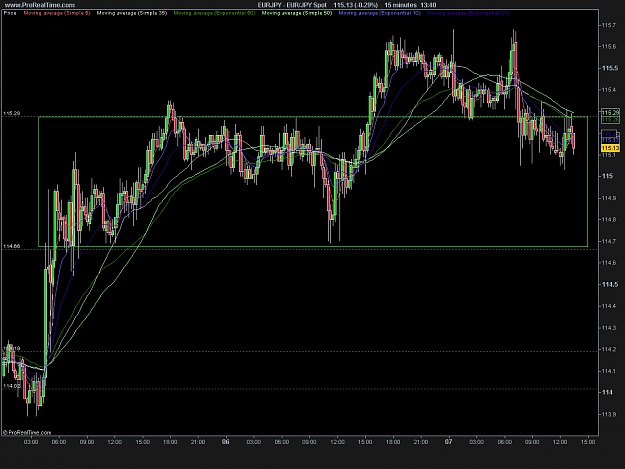
Task: Click the 114.5 price axis label
Action: [609, 285]
